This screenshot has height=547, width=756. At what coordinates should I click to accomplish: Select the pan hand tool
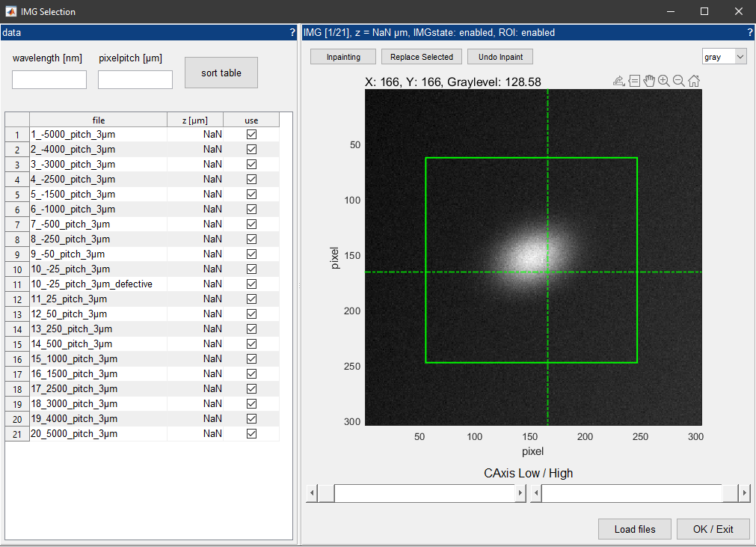649,81
